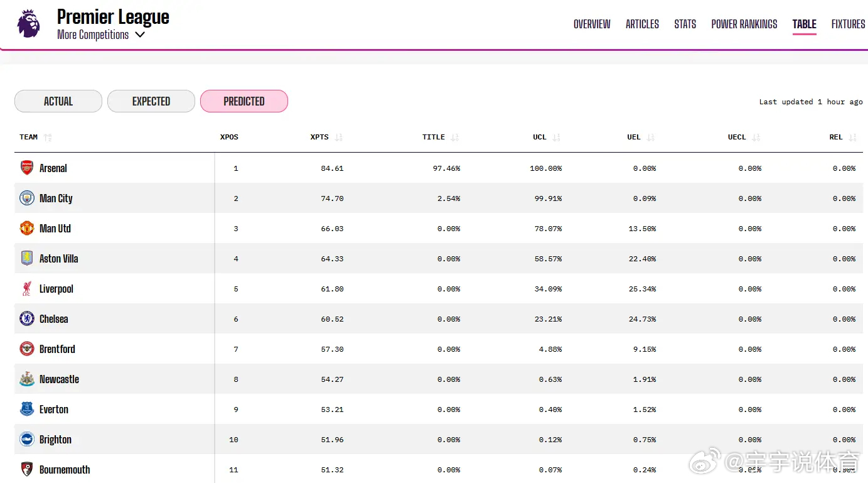Click the Chelsea club crest
The width and height of the screenshot is (868, 483).
click(26, 318)
